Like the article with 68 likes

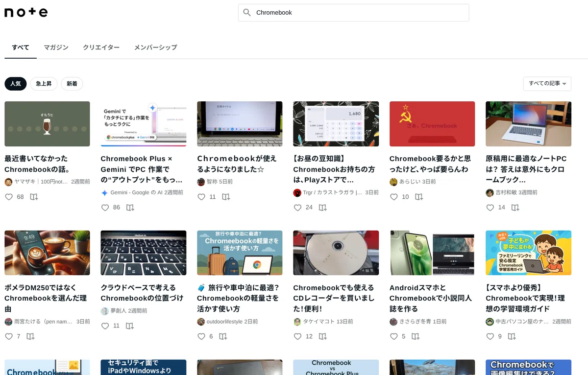coord(9,197)
